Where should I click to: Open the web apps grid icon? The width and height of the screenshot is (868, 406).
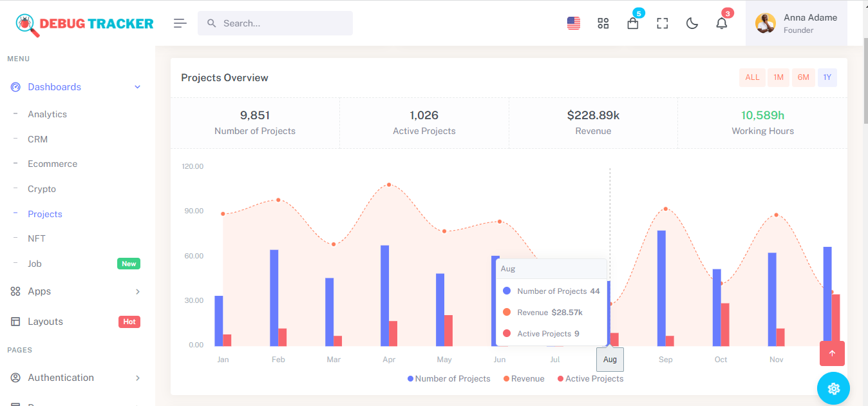(603, 23)
